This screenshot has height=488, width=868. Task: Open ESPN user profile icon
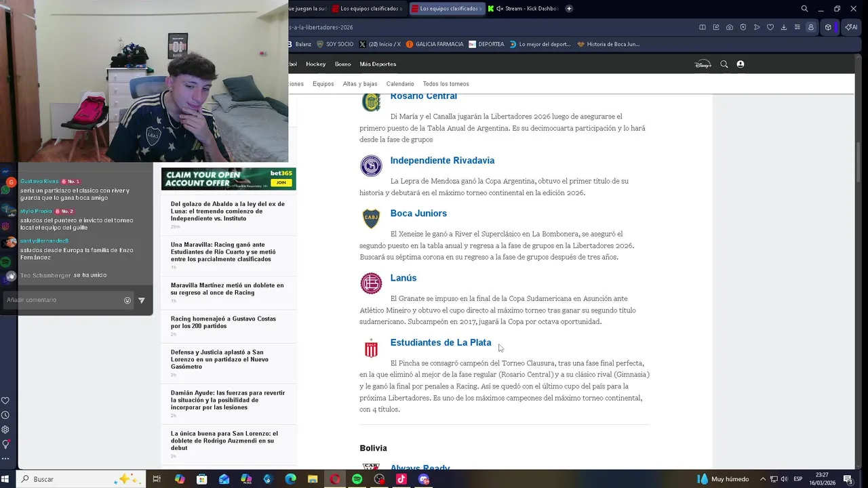pyautogui.click(x=741, y=64)
